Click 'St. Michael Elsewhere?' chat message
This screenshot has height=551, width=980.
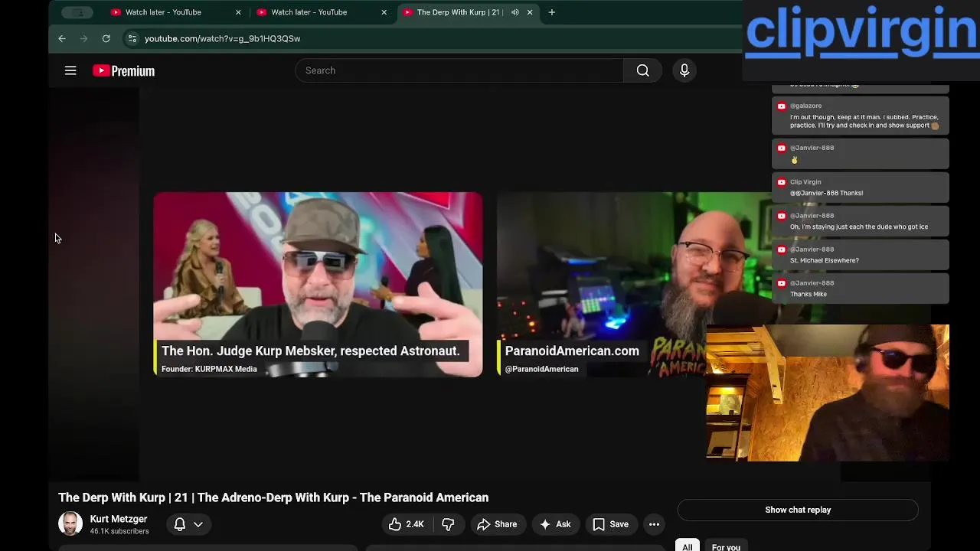tap(861, 255)
